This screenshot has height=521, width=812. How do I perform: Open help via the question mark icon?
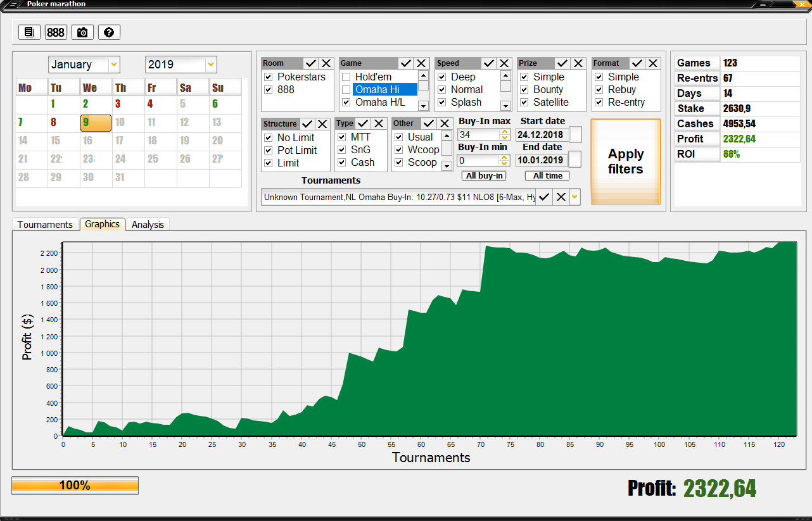pos(109,32)
